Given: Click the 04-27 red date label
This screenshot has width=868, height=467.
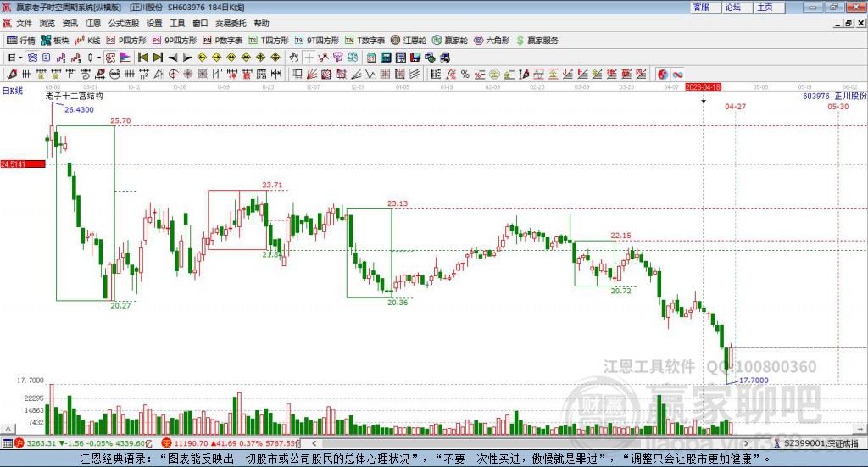Looking at the screenshot, I should (735, 106).
